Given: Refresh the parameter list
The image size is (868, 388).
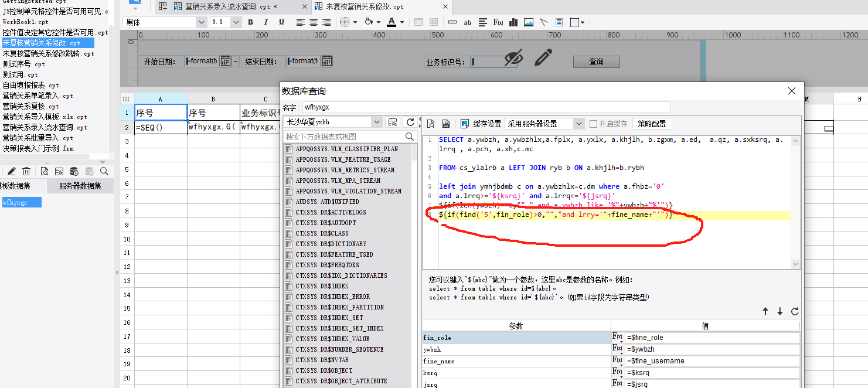Looking at the screenshot, I should [x=795, y=311].
